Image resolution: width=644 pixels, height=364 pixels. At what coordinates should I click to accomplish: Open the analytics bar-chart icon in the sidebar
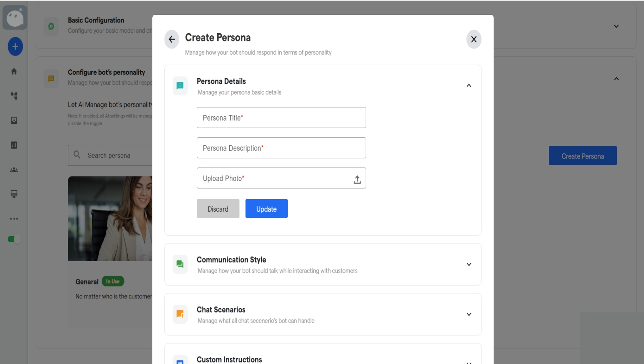tap(14, 145)
